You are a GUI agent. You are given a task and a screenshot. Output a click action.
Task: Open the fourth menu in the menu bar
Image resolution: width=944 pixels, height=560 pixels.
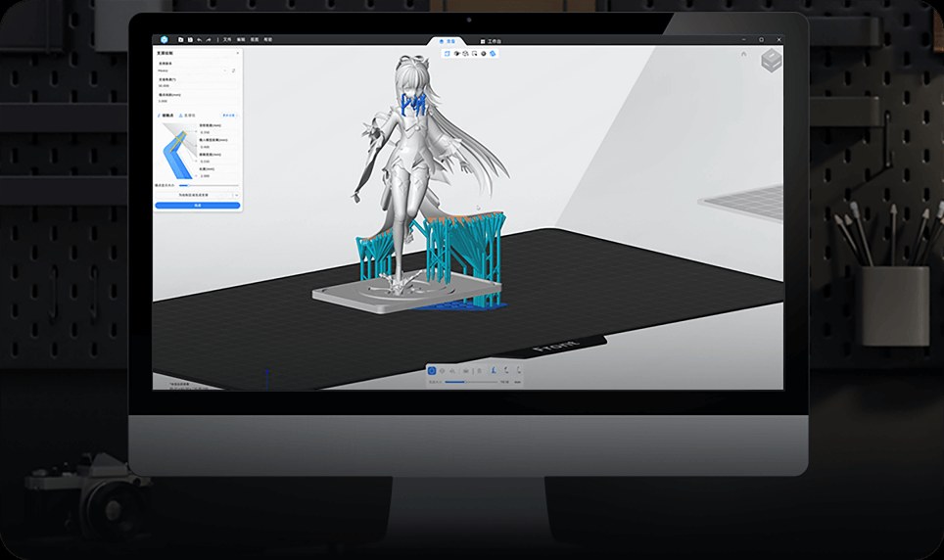(x=268, y=40)
